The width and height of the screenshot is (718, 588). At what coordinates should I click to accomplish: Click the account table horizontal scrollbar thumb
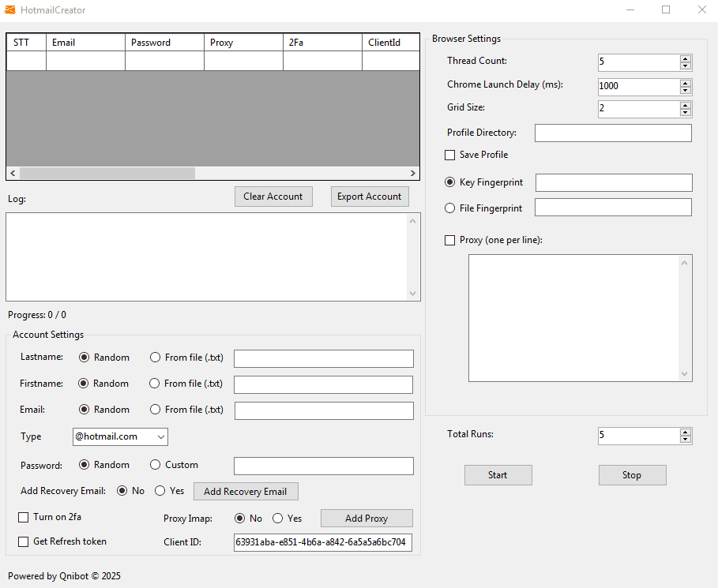pos(107,173)
